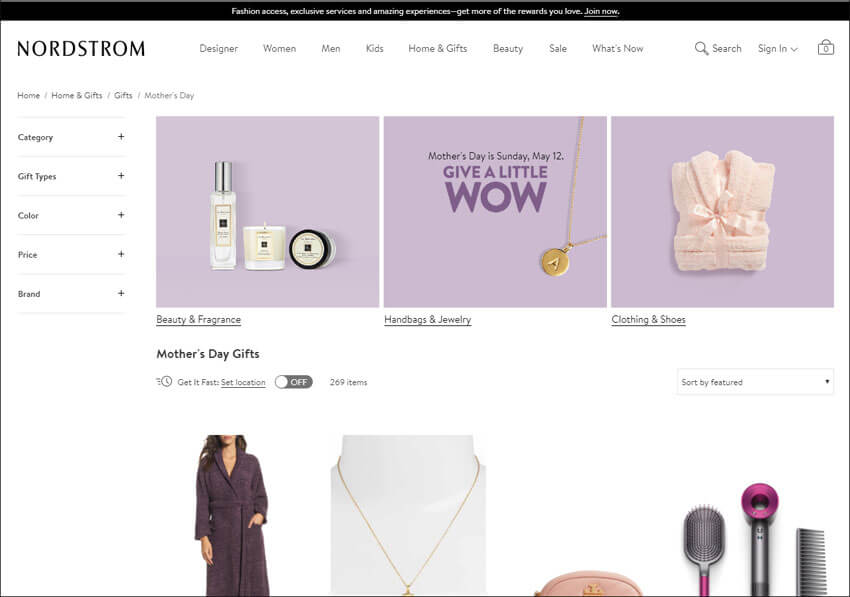Open the Kids menu
This screenshot has height=597, width=850.
(x=375, y=48)
